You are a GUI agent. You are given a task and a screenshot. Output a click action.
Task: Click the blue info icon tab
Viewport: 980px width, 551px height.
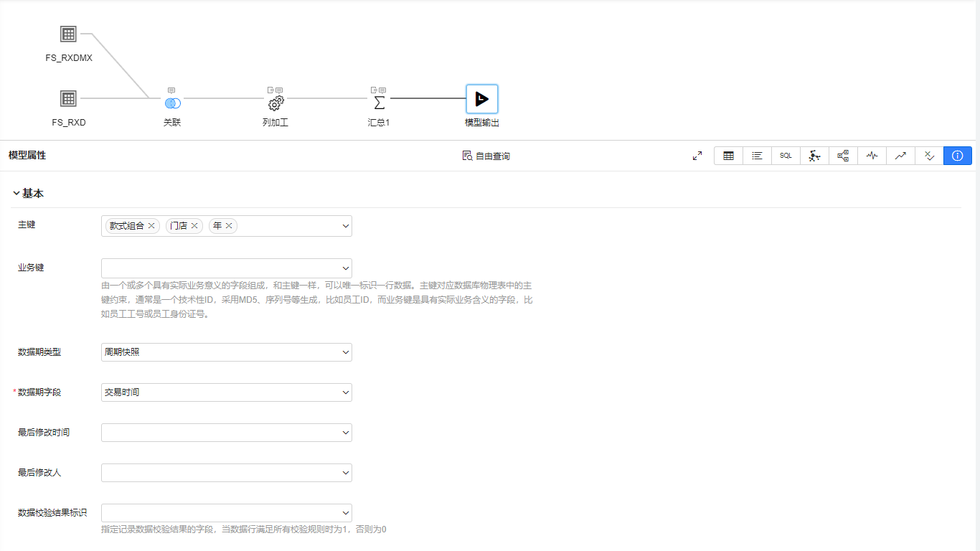click(958, 156)
